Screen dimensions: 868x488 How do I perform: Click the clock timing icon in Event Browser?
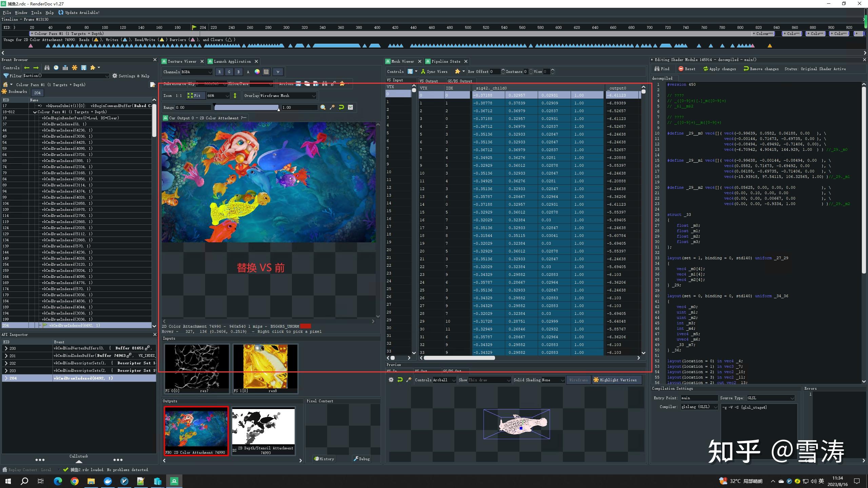point(56,68)
